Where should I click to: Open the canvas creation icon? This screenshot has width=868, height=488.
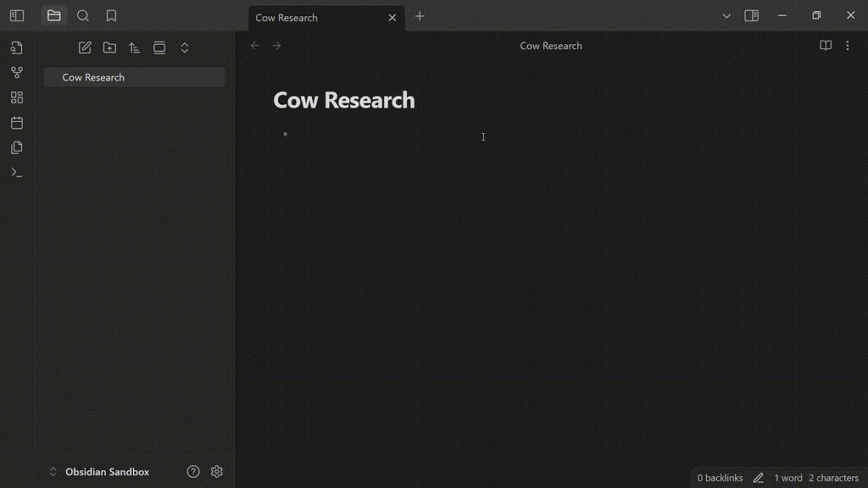17,97
